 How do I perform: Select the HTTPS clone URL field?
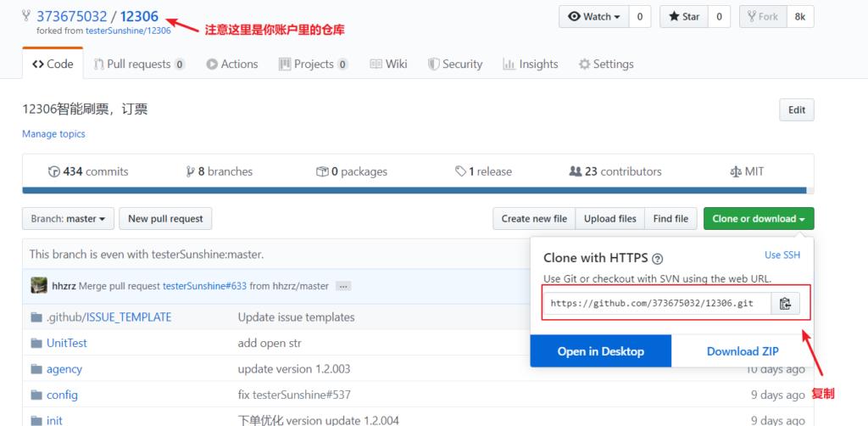pos(657,304)
